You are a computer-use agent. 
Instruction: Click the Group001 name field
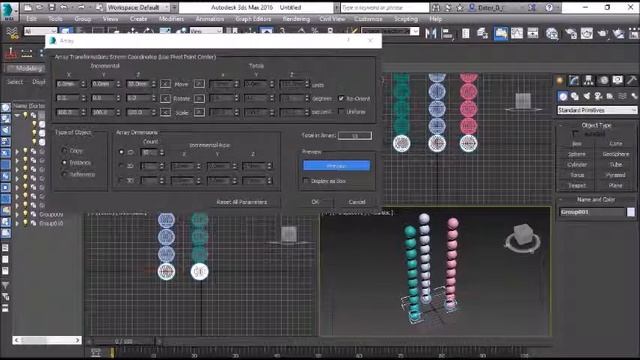[x=591, y=212]
